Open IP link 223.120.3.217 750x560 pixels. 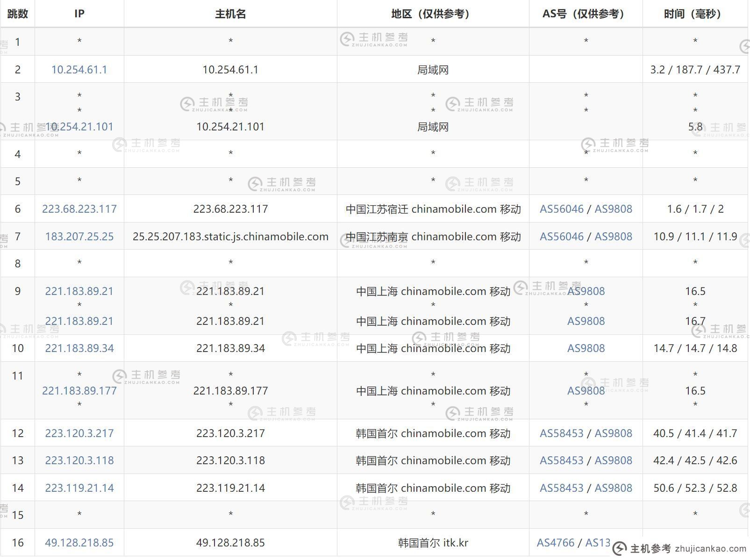(x=79, y=433)
